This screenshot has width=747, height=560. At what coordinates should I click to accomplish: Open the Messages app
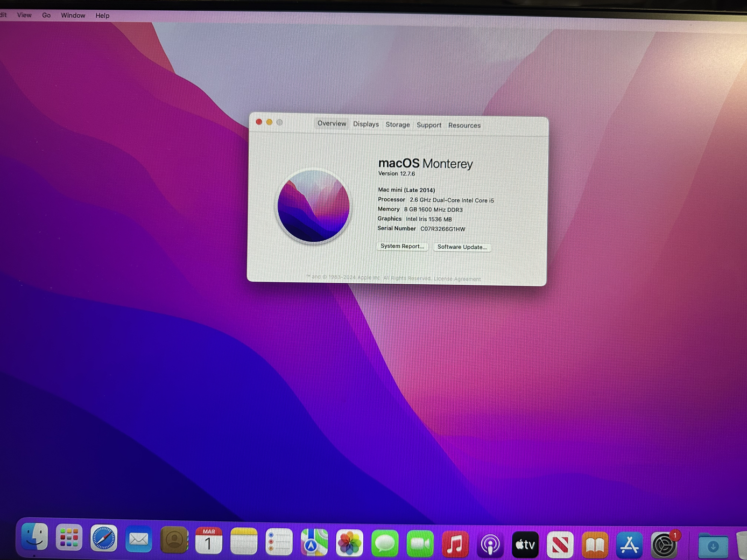click(x=385, y=543)
